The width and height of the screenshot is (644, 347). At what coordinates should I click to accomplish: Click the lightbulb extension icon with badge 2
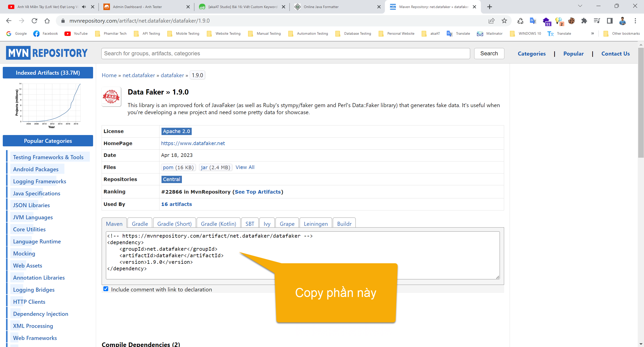(559, 22)
